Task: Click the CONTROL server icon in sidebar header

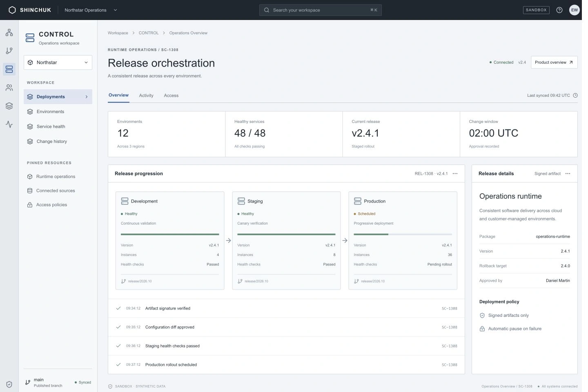Action: click(x=30, y=38)
